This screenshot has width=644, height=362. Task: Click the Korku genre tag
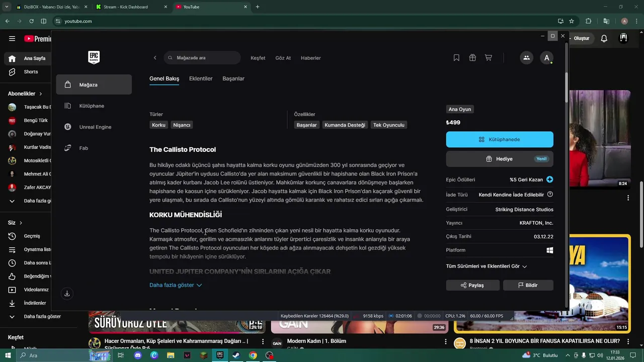[x=158, y=125]
